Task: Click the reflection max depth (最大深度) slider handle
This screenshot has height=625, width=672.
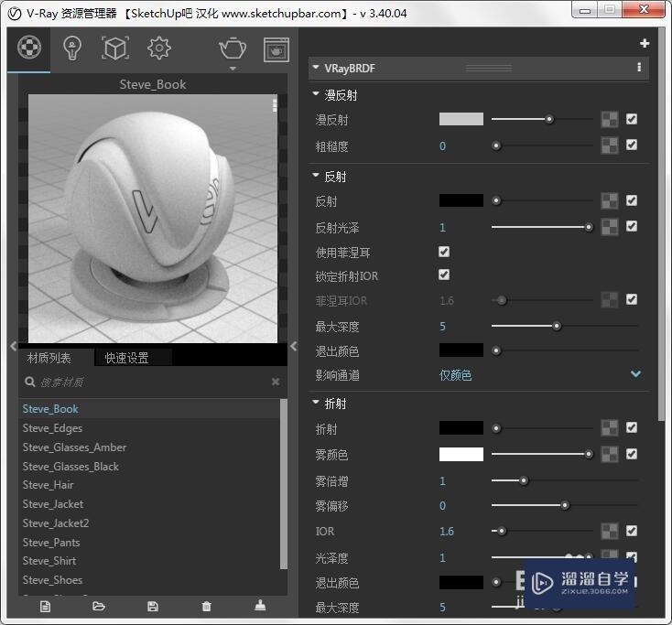Action: pos(557,326)
